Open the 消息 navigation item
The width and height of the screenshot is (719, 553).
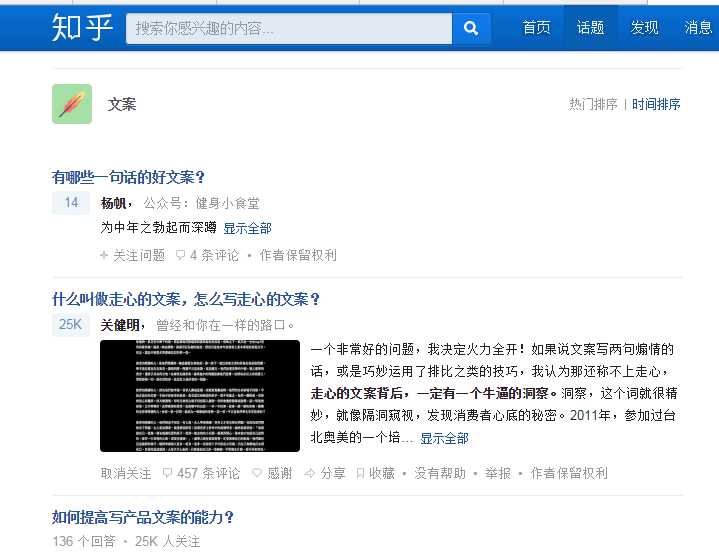[x=698, y=28]
